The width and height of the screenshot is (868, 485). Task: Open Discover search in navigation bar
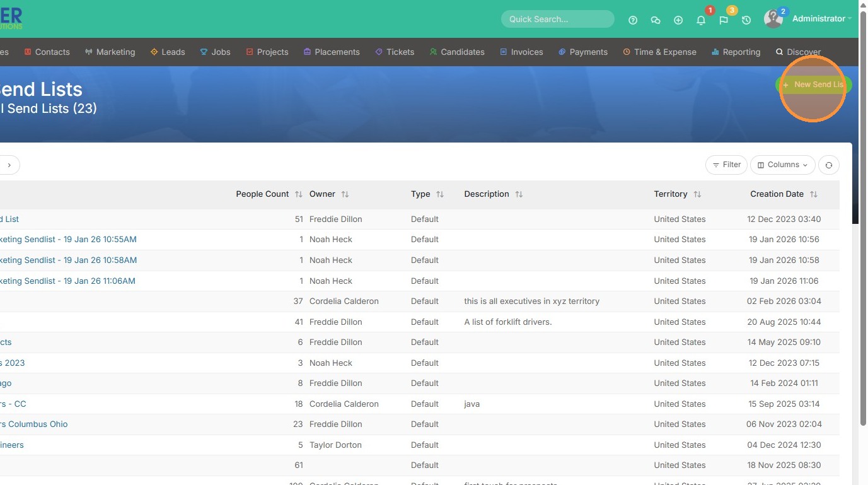click(x=798, y=52)
